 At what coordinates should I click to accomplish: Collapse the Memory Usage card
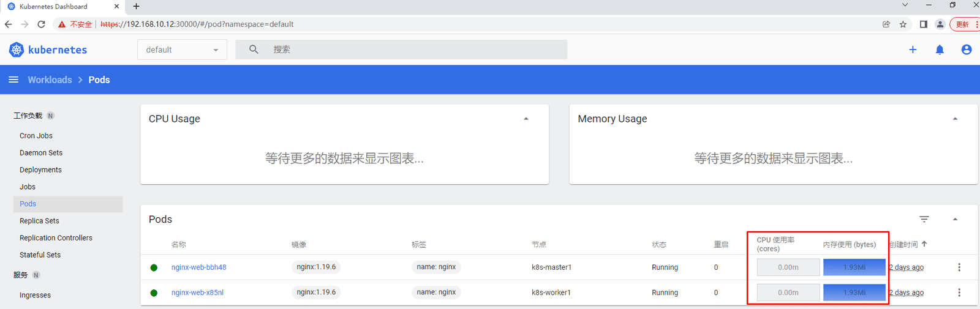(x=955, y=119)
